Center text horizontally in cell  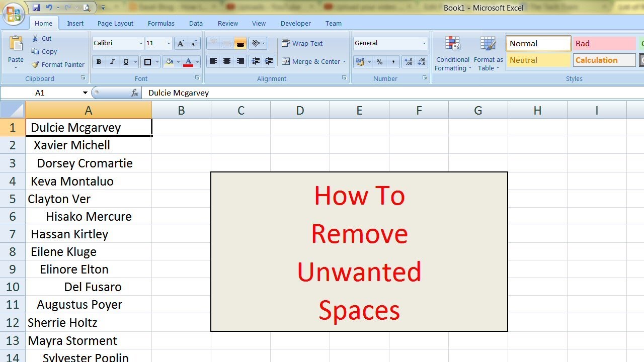227,61
